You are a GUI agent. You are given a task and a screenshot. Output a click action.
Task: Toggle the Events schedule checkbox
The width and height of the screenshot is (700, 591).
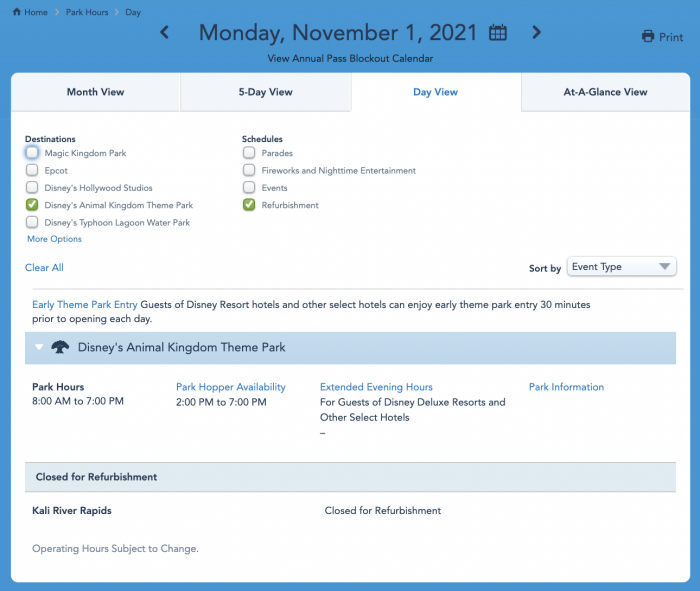point(249,187)
